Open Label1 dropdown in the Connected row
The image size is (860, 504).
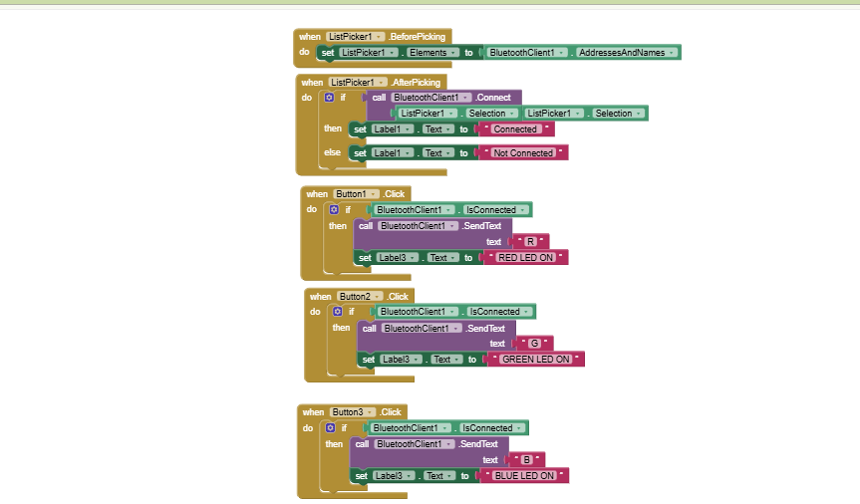[393, 129]
